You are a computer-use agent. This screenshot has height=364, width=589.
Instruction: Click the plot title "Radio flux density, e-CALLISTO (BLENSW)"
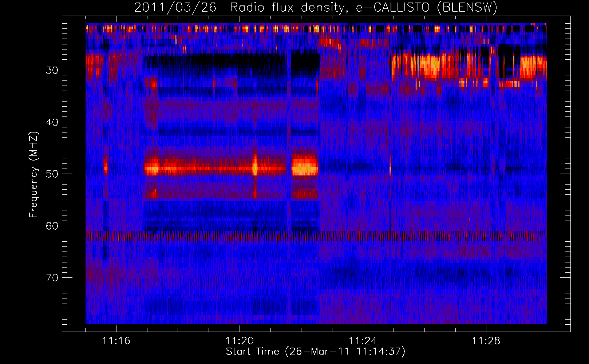tap(364, 8)
